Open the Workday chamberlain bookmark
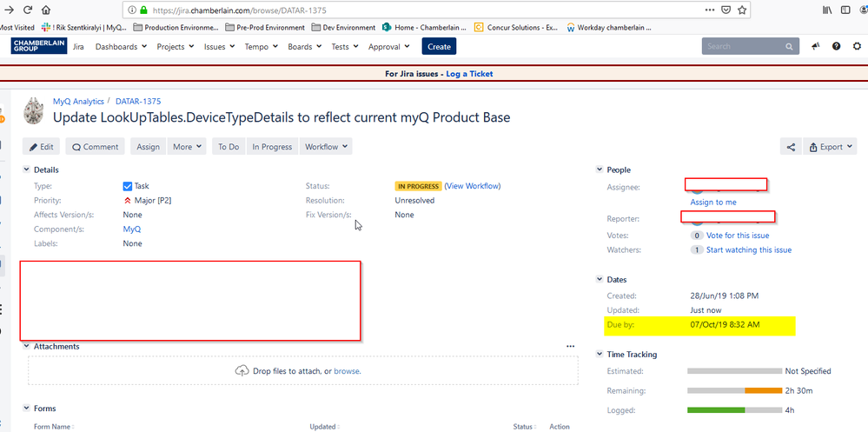868x432 pixels. 609,27
